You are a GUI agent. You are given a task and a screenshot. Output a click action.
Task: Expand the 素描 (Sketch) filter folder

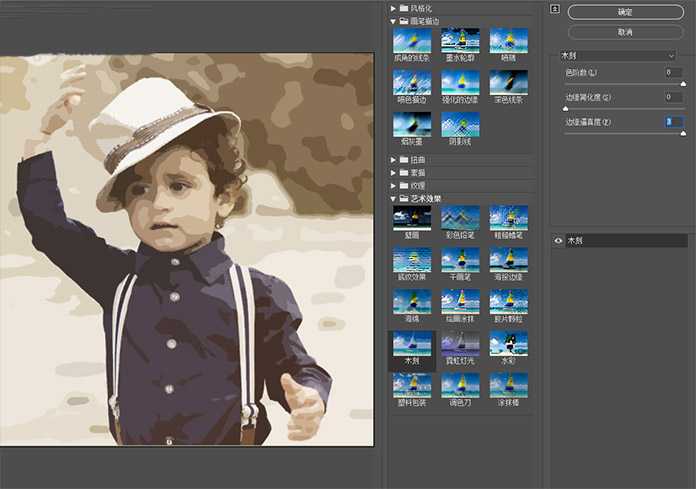[x=393, y=172]
